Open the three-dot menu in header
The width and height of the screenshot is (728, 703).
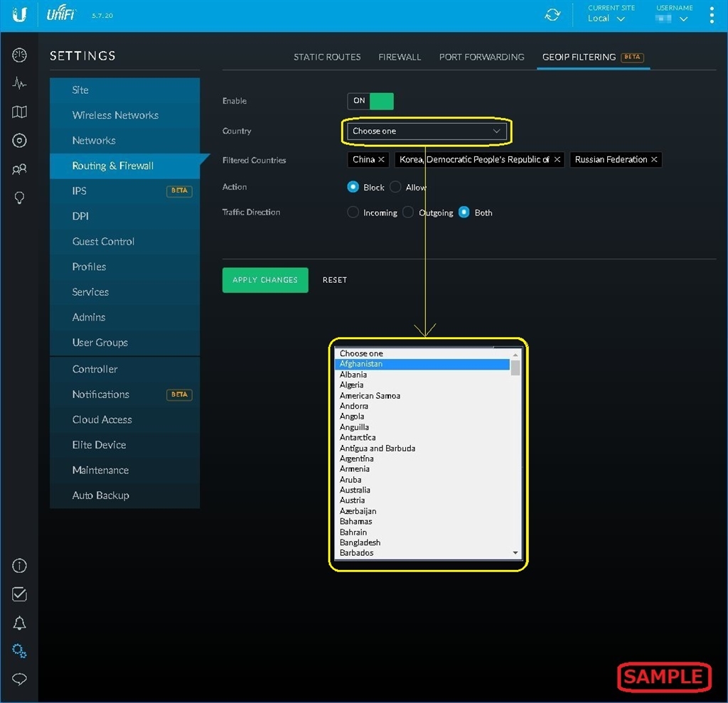point(711,16)
